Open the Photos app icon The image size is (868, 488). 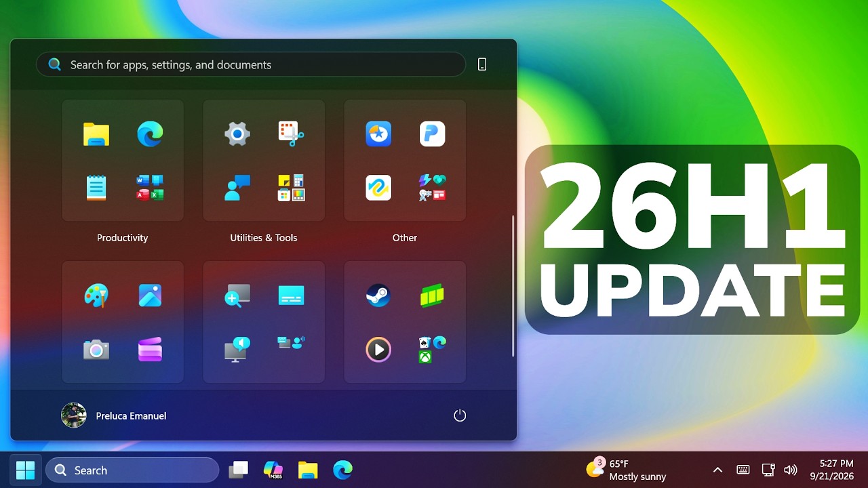(x=150, y=296)
